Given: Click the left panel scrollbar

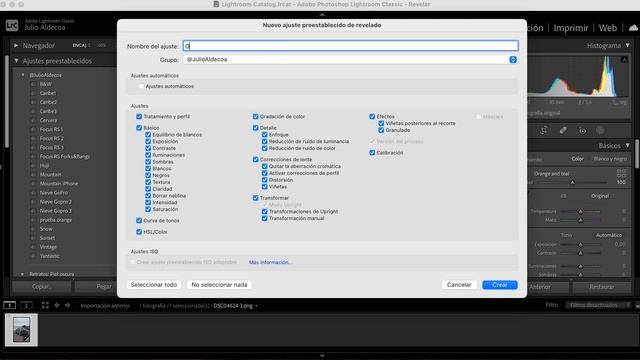Looking at the screenshot, I should [7, 102].
